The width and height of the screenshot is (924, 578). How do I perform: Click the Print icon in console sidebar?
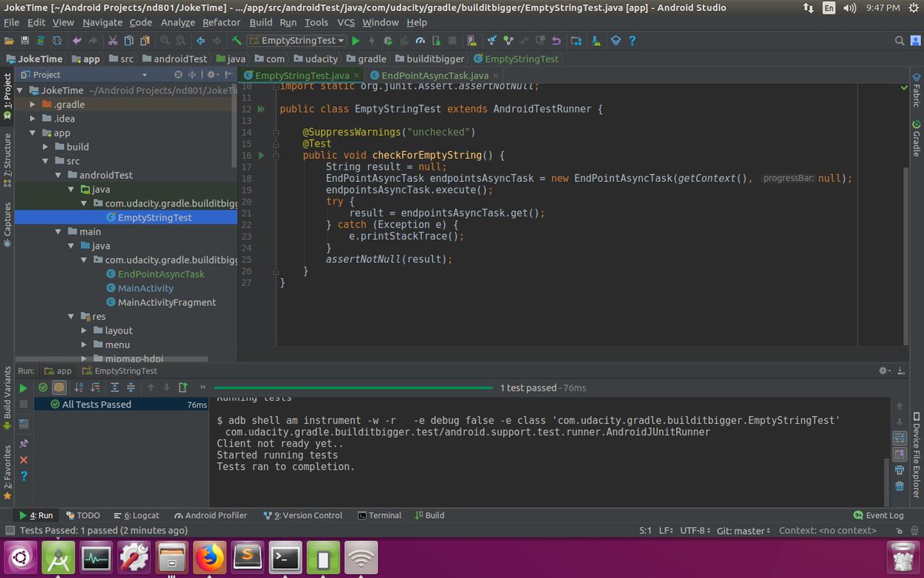tap(899, 469)
